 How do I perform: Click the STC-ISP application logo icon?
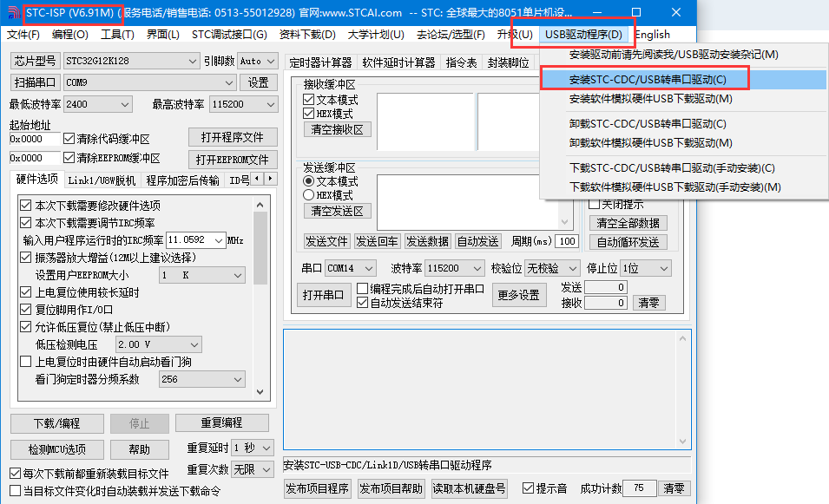click(x=14, y=12)
